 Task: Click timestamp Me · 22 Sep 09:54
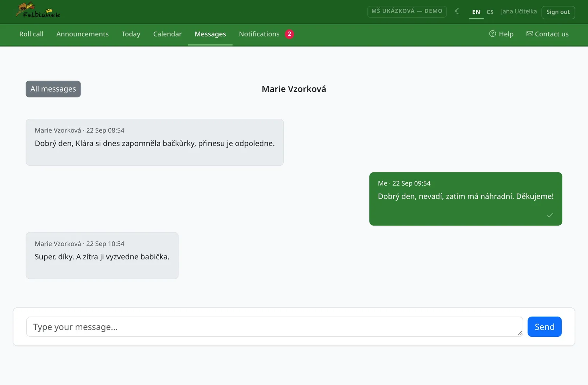point(404,183)
